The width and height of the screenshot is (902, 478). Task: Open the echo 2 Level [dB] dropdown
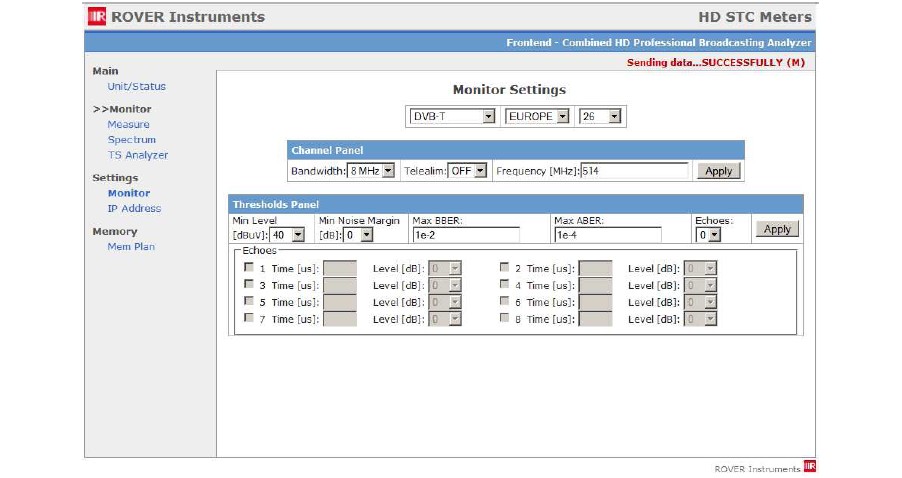tap(700, 268)
